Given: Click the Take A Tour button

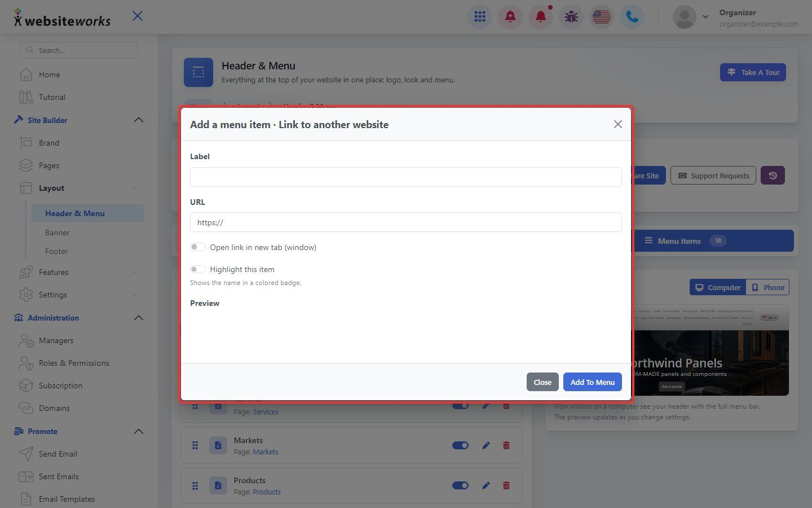Looking at the screenshot, I should (x=753, y=72).
